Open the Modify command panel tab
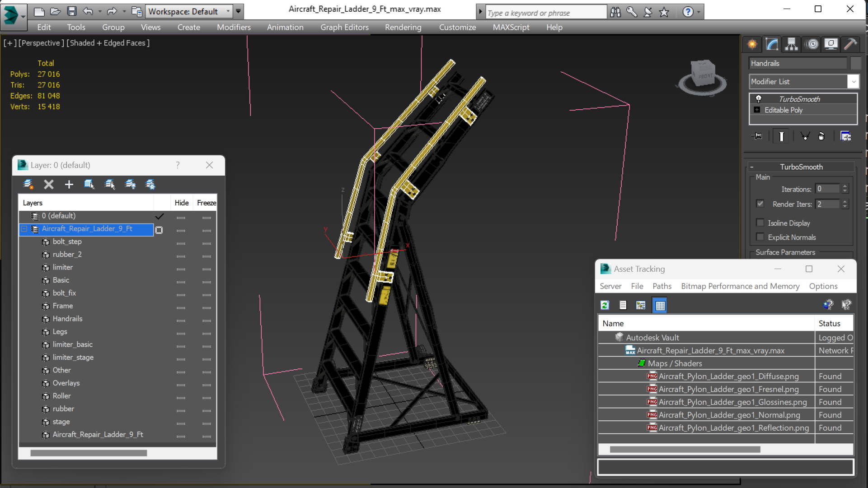This screenshot has height=488, width=868. (x=772, y=44)
